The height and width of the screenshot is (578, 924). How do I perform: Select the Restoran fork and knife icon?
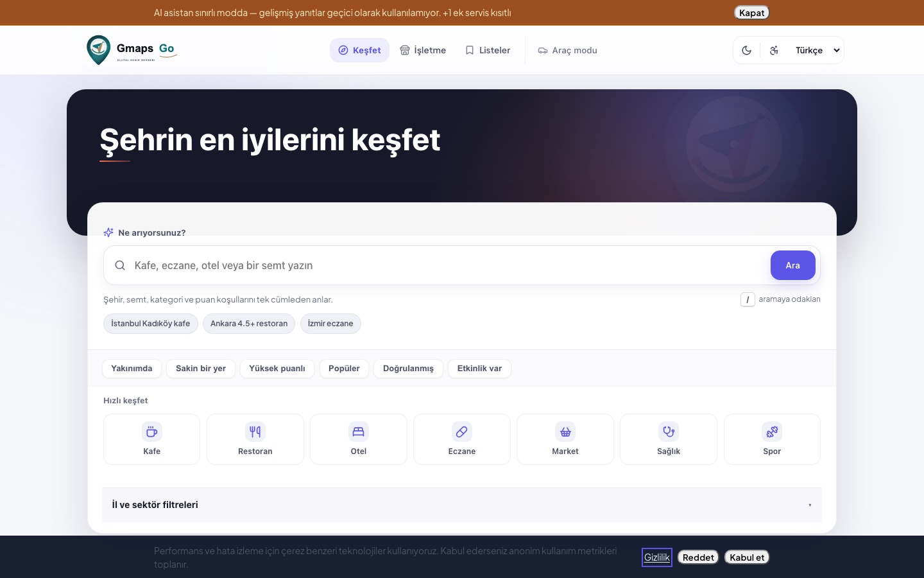coord(255,432)
